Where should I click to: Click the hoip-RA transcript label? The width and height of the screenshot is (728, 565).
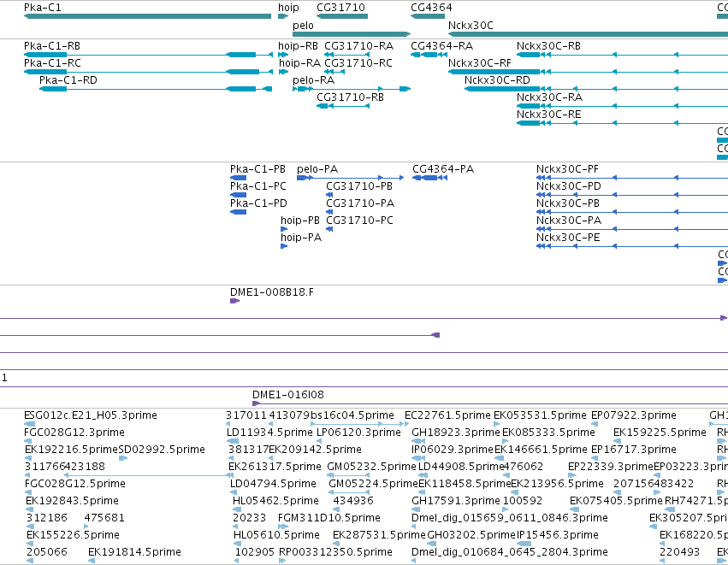(299, 63)
